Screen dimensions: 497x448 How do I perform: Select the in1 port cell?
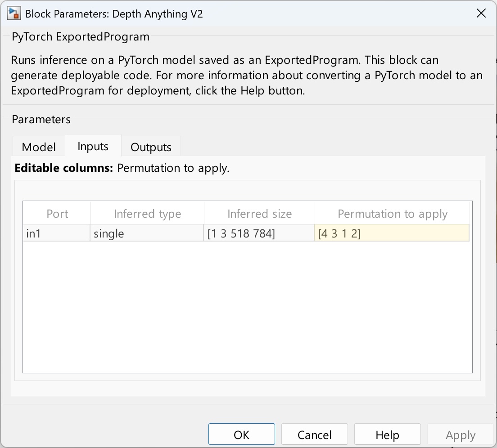[x=57, y=233]
